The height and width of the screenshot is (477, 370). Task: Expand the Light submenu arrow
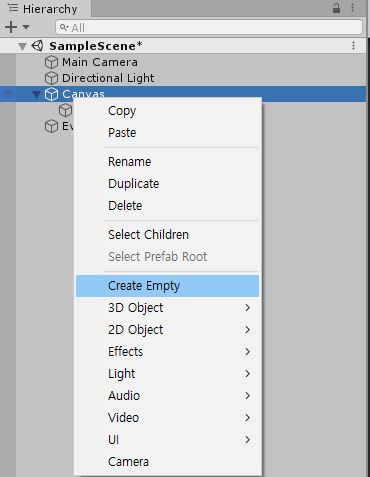[x=247, y=374]
